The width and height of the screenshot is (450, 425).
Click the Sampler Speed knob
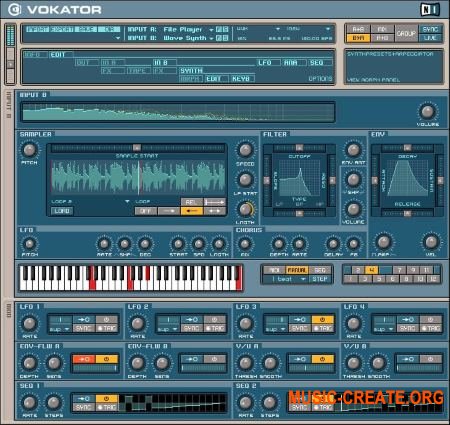245,150
